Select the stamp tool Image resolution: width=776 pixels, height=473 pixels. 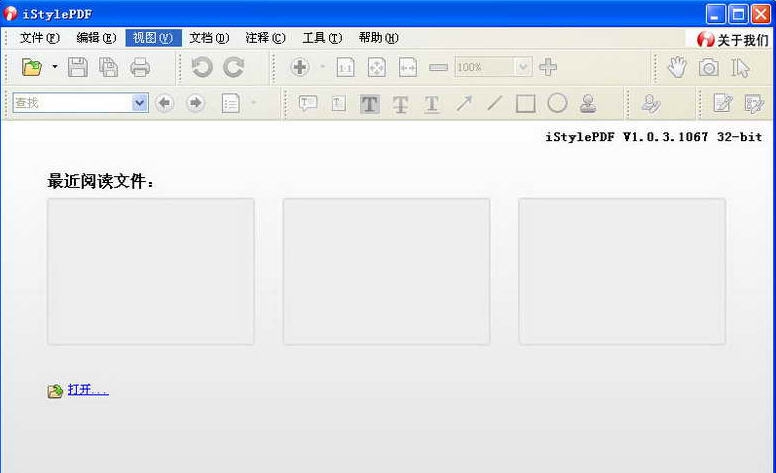click(x=588, y=104)
